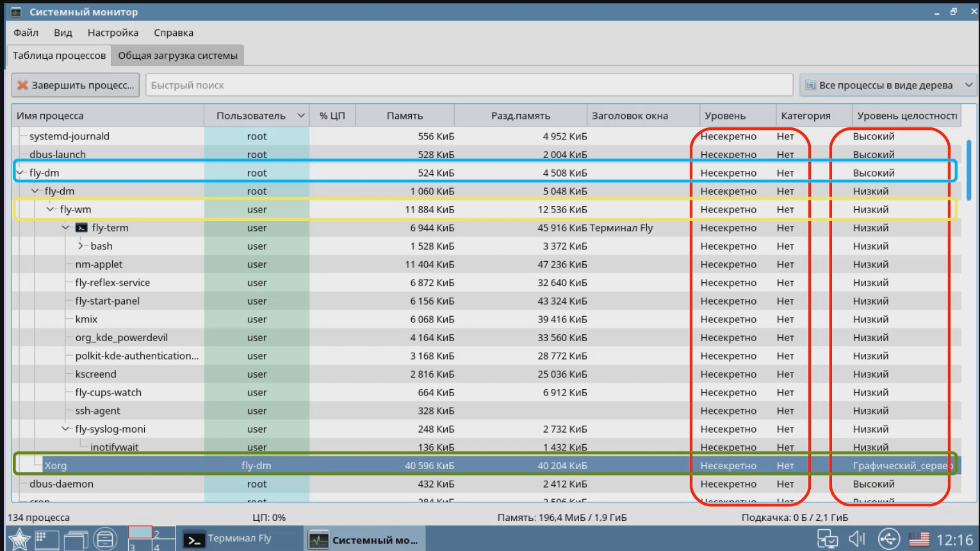Click the '134 процесса' status bar text
Viewport: 980px width, 551px height.
point(39,517)
